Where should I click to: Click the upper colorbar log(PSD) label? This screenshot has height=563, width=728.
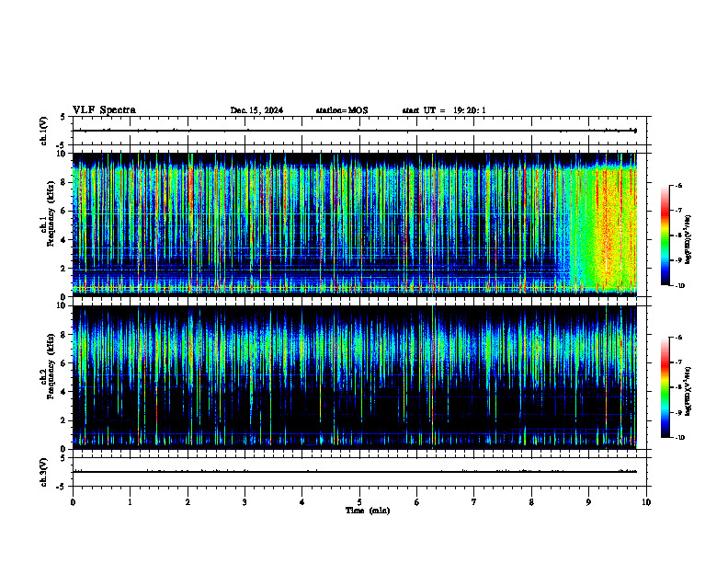click(x=688, y=239)
